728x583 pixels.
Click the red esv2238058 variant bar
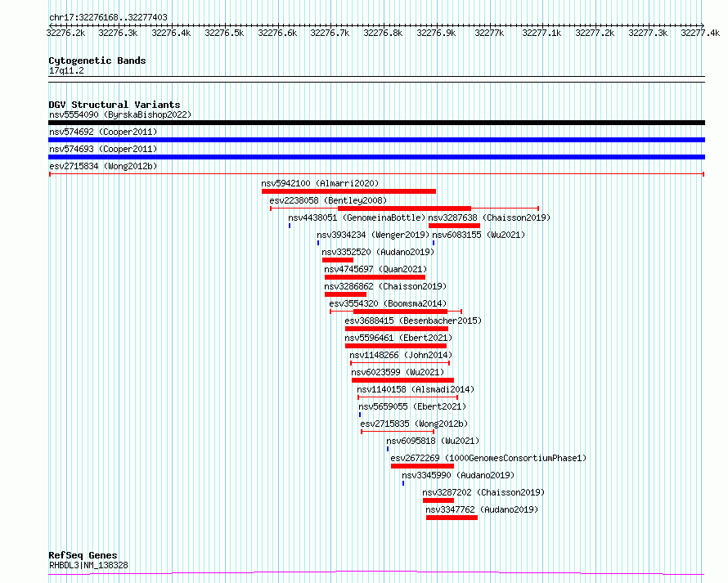[x=404, y=209]
